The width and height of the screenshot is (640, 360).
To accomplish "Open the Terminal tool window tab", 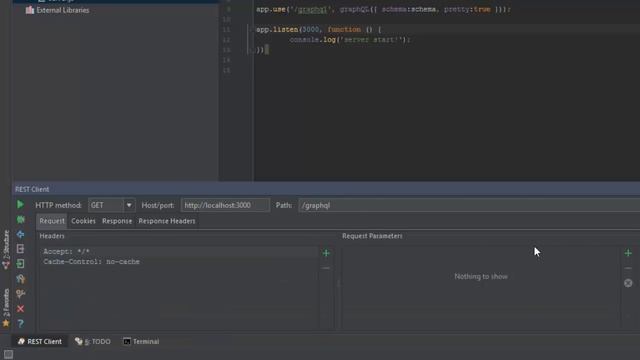I will [141, 341].
